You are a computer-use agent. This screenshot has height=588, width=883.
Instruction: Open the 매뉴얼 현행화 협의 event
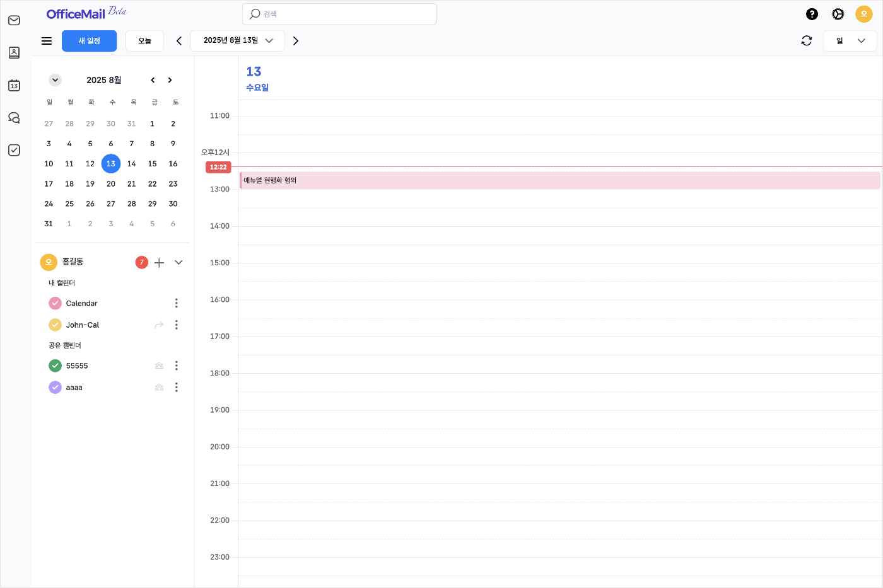coord(560,180)
